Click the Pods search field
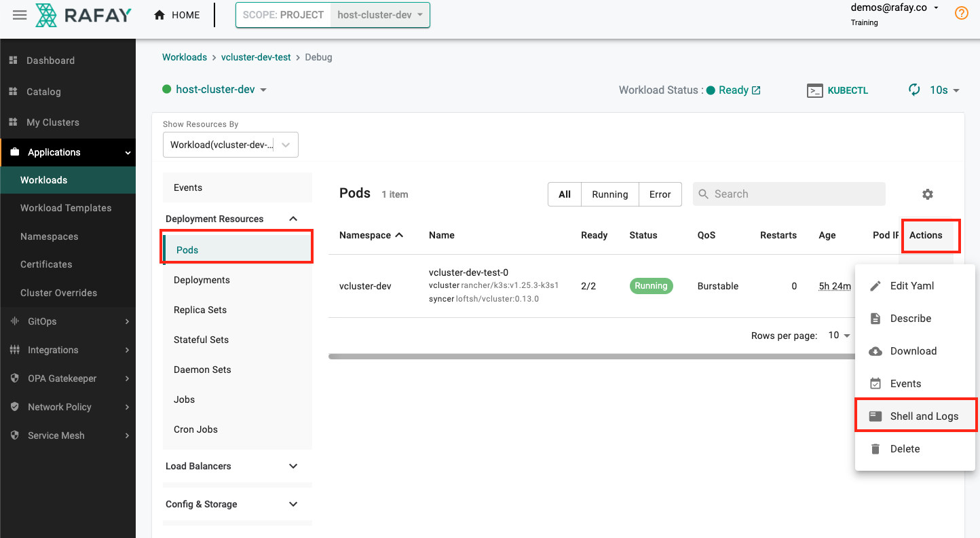Image resolution: width=980 pixels, height=538 pixels. click(x=789, y=194)
